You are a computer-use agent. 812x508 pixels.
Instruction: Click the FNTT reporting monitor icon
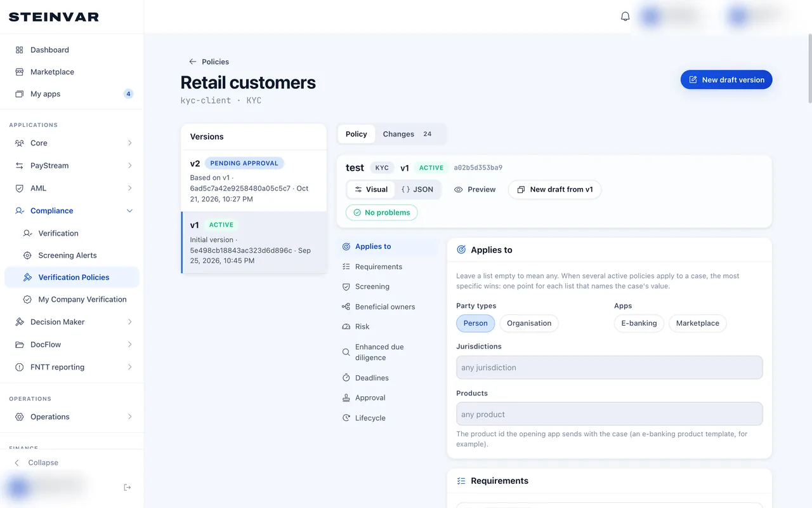pyautogui.click(x=19, y=367)
